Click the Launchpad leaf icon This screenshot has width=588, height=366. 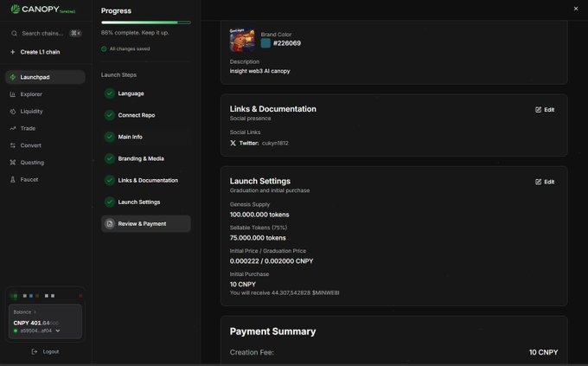[13, 77]
